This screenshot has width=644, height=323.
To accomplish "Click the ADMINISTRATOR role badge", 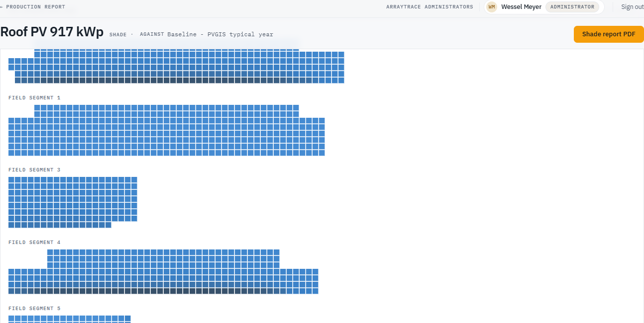I will click(x=572, y=7).
